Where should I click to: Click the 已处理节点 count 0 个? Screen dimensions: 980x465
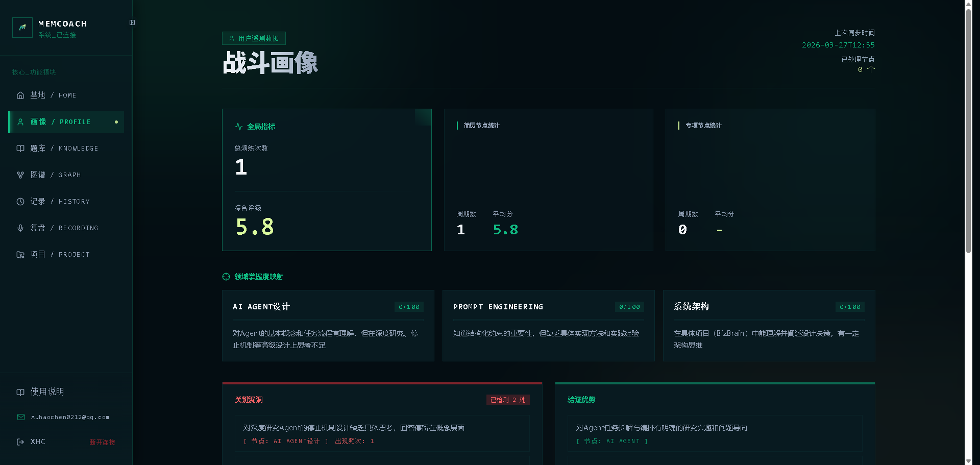pos(866,69)
